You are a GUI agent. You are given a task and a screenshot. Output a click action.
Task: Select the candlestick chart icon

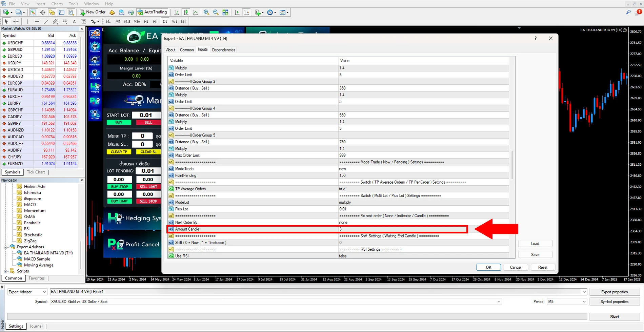point(186,13)
